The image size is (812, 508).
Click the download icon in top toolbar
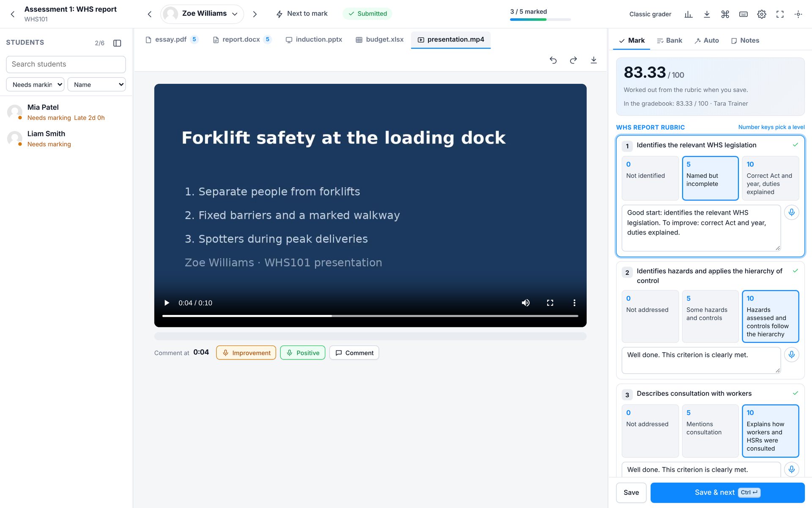click(707, 14)
